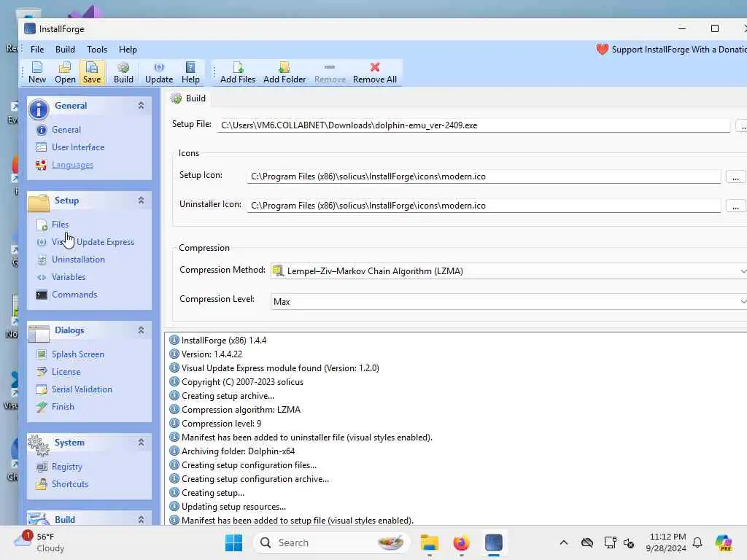Open the Build menu in menu bar

(x=65, y=50)
